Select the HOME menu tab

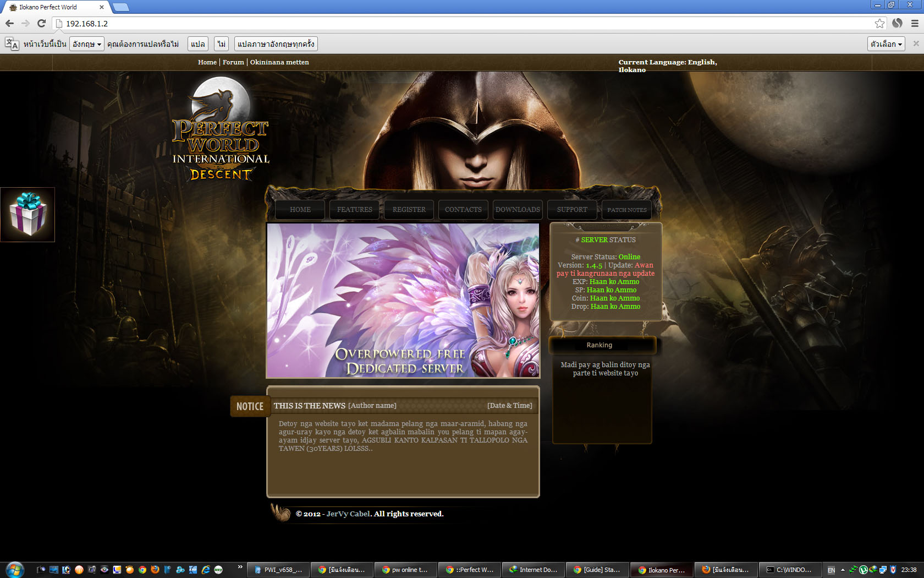tap(300, 210)
